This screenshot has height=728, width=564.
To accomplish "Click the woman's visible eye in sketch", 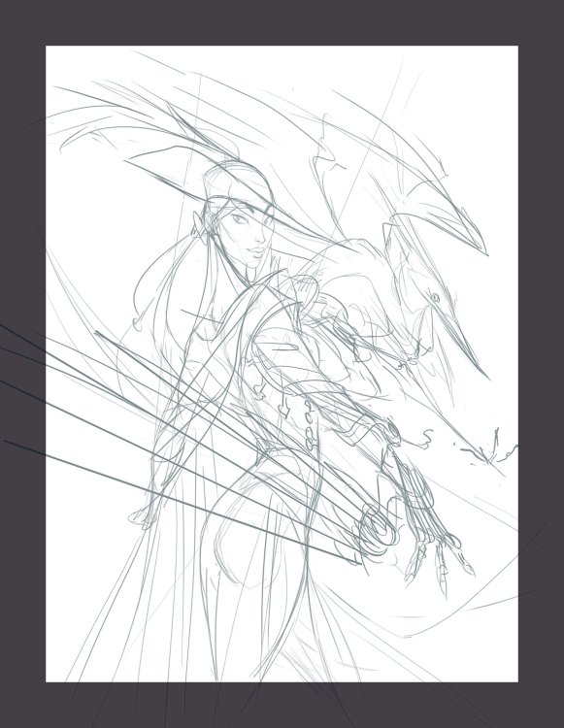I will [x=240, y=218].
